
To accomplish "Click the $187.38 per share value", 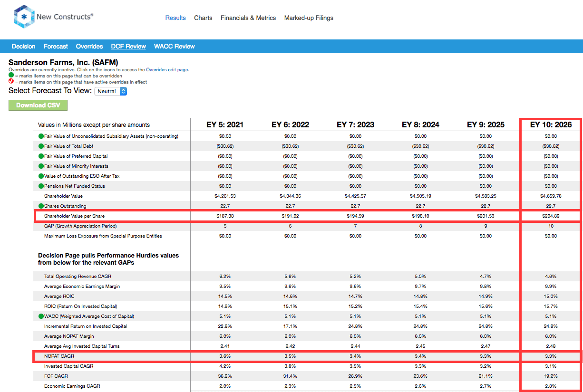I will click(x=225, y=216).
